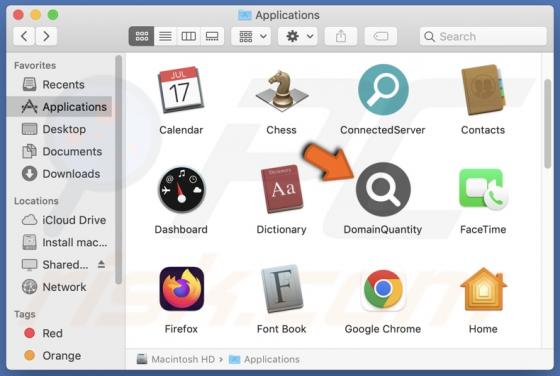The image size is (560, 376).
Task: Open the gear Action menu
Action: pos(298,36)
